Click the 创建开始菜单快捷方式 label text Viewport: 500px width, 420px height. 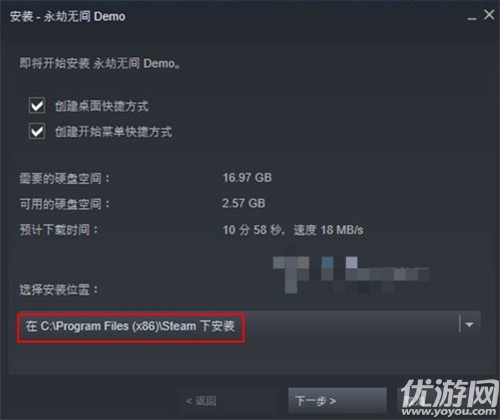113,132
